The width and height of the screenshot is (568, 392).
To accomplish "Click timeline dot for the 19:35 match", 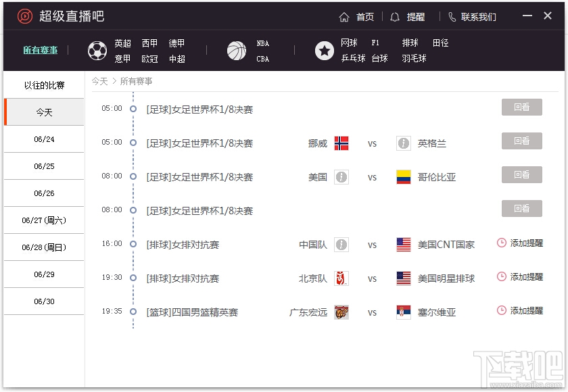I will point(133,312).
